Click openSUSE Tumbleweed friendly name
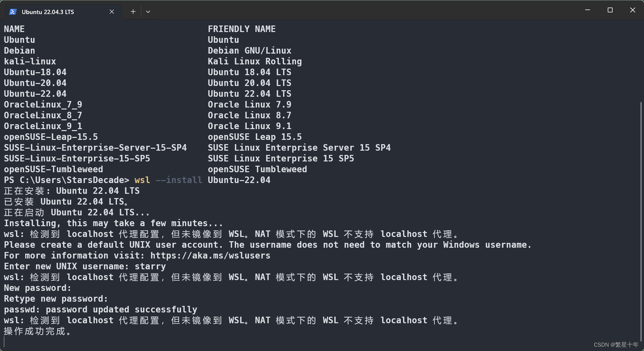Viewport: 644px width, 351px height. 258,169
